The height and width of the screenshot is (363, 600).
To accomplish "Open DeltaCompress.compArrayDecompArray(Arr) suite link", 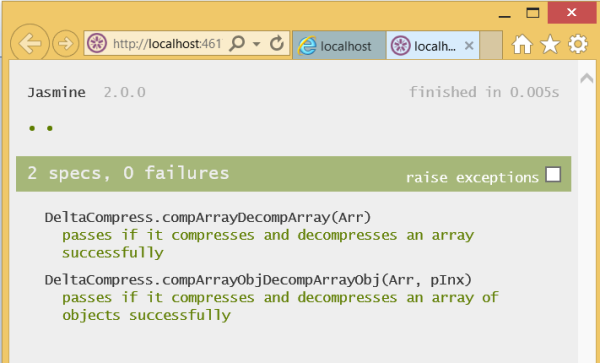I will [x=208, y=217].
